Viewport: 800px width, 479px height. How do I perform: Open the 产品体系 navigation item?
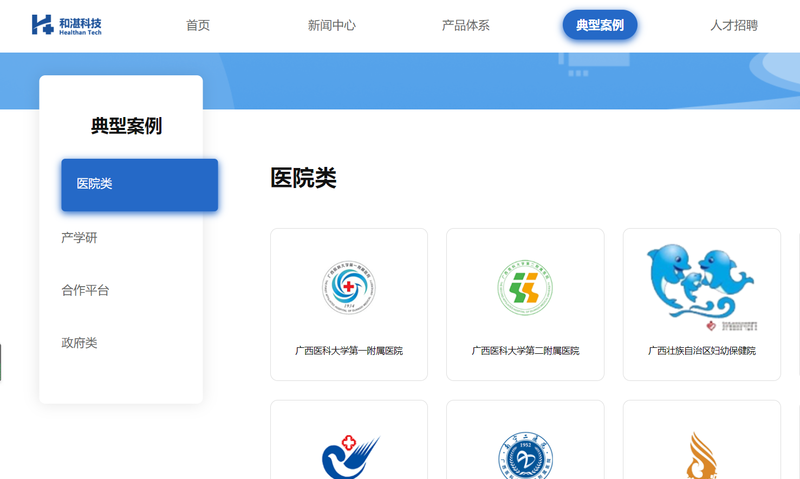pos(465,26)
